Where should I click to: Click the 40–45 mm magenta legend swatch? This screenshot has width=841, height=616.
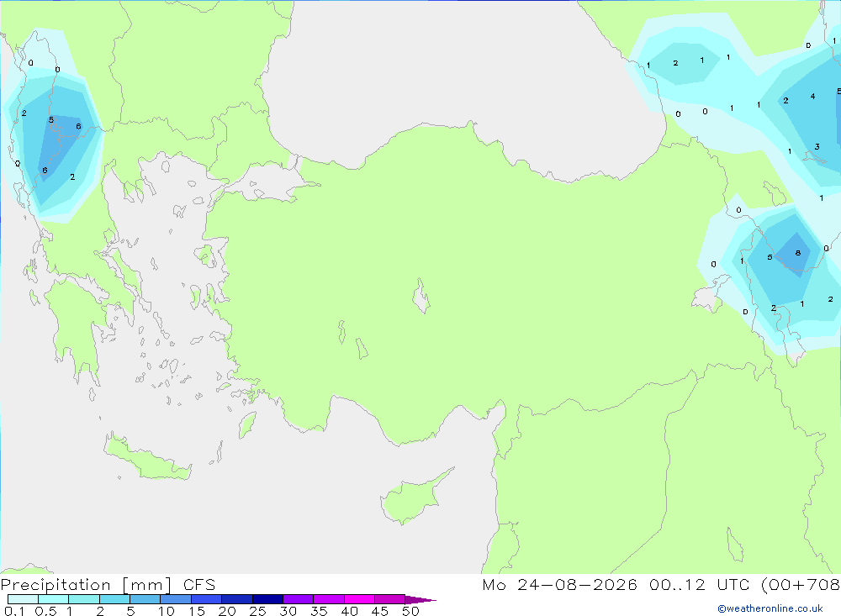[359, 599]
